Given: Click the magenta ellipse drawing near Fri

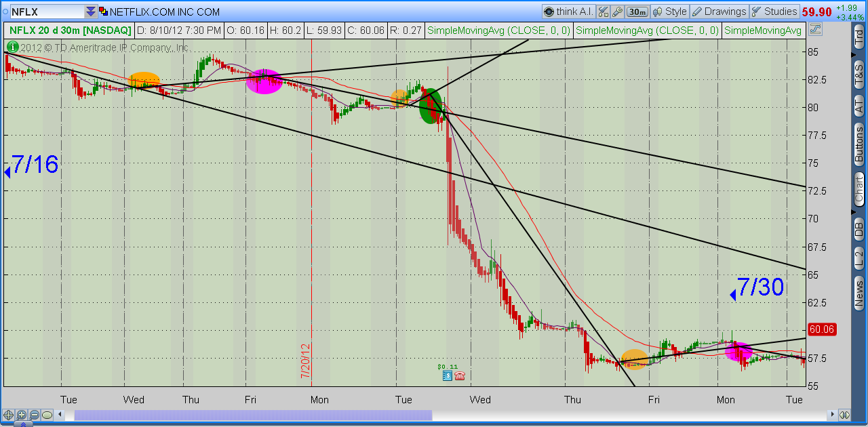Looking at the screenshot, I should click(x=264, y=81).
